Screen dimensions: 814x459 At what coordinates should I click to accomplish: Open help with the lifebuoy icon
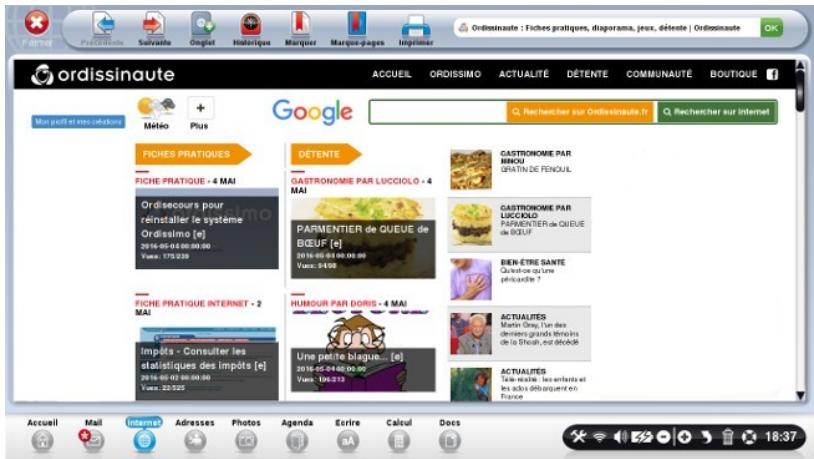click(749, 437)
